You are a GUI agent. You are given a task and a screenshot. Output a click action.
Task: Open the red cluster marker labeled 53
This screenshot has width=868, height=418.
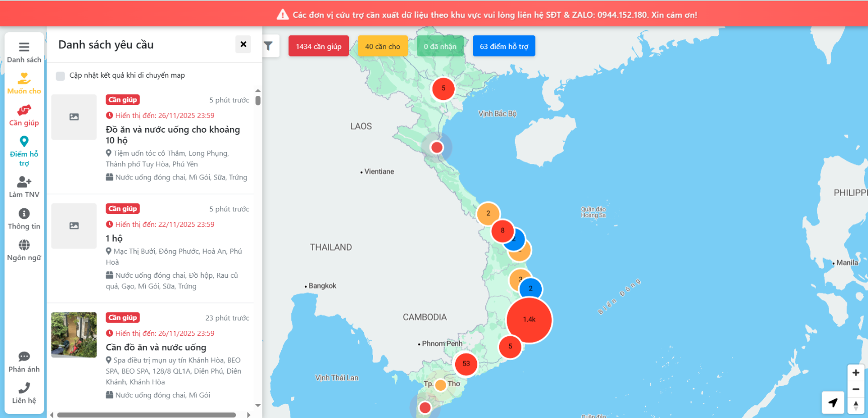pos(466,364)
